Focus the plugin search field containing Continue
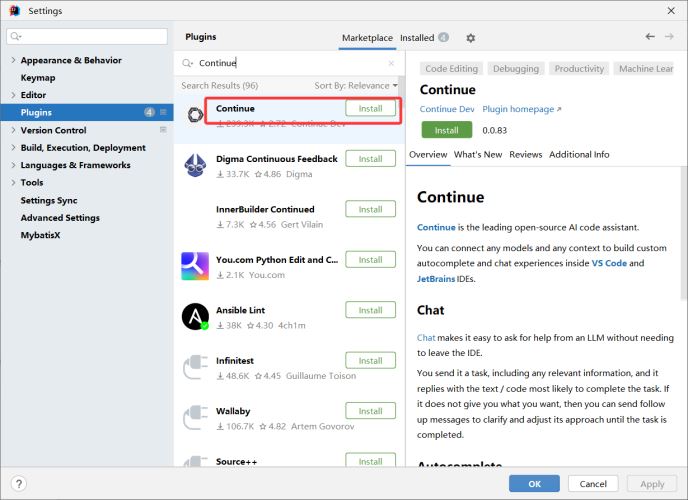This screenshot has width=688, height=500. [289, 63]
